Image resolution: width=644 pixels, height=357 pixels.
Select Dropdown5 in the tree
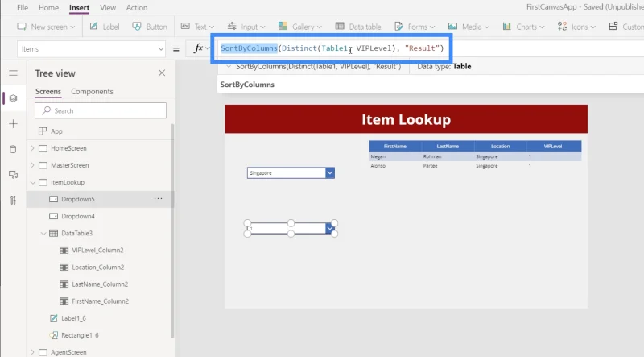[78, 199]
